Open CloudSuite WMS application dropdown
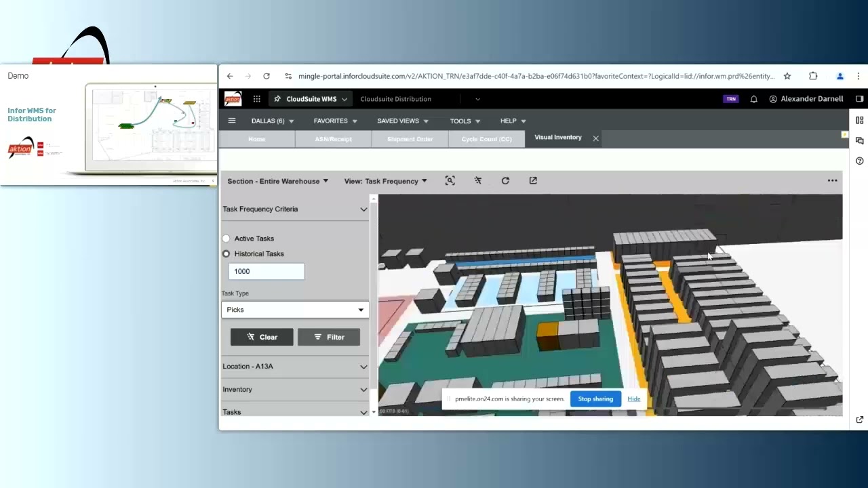The height and width of the screenshot is (488, 868). (x=311, y=99)
